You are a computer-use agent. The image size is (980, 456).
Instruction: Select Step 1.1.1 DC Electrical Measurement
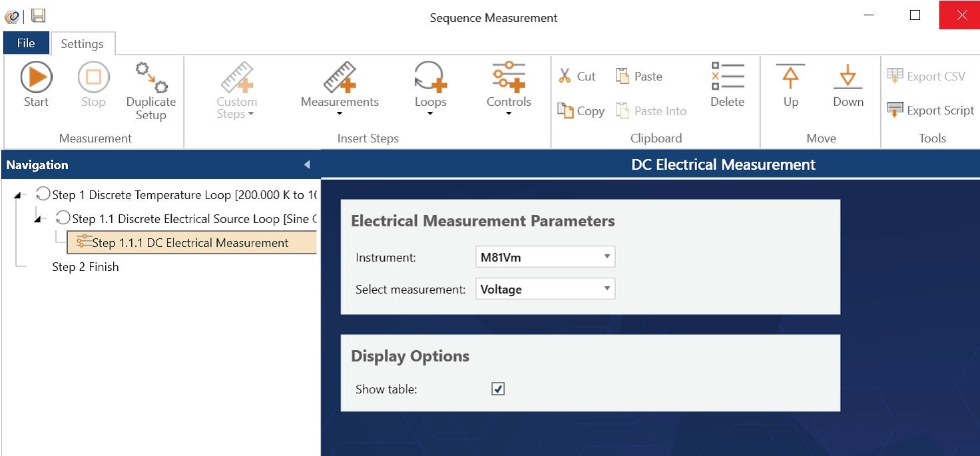(192, 243)
